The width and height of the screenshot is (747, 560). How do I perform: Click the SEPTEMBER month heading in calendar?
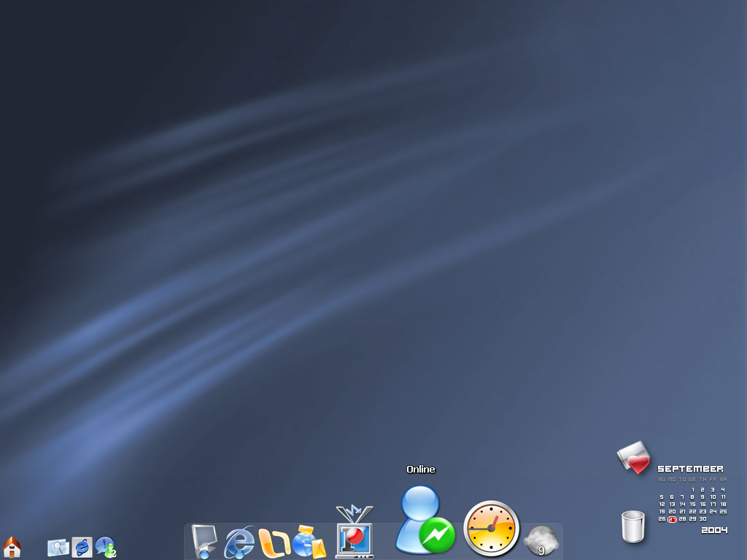point(690,469)
